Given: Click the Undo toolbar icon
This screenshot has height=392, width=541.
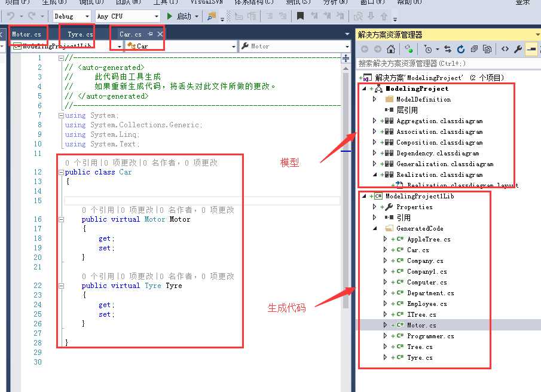Looking at the screenshot, I should (x=11, y=16).
